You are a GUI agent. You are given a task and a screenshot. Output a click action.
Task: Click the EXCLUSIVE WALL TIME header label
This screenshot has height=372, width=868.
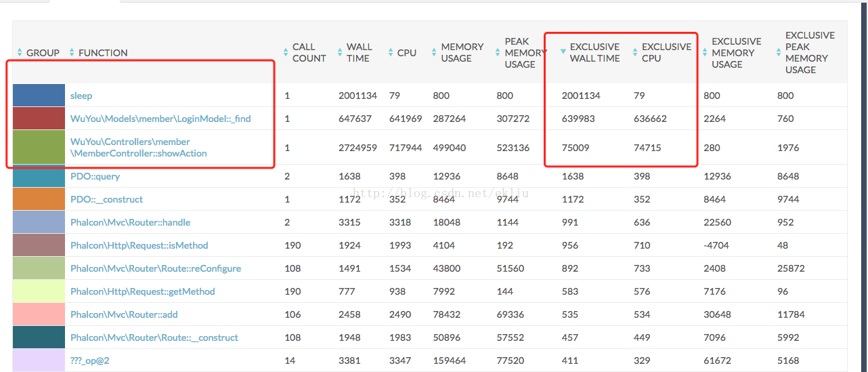(x=594, y=53)
